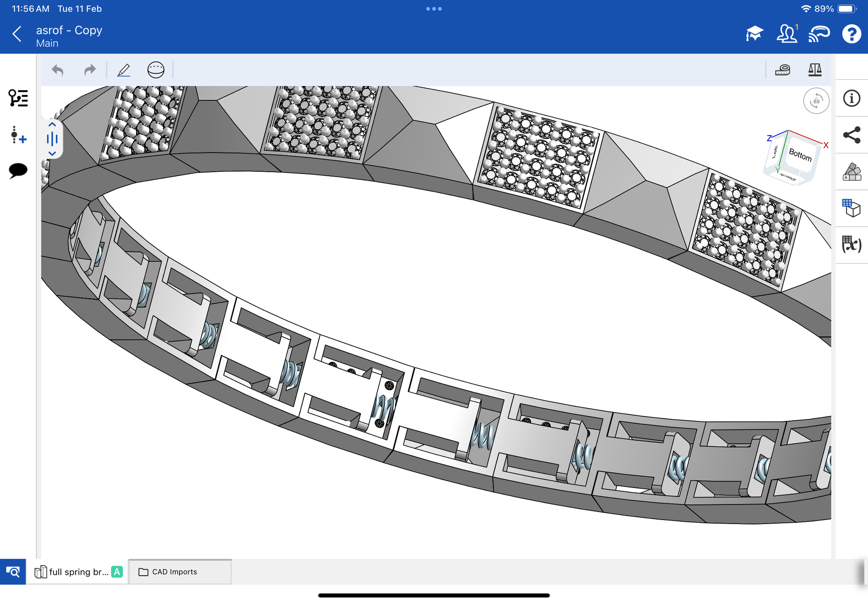Select the sketch pencil tool
This screenshot has width=868, height=603.
click(124, 70)
